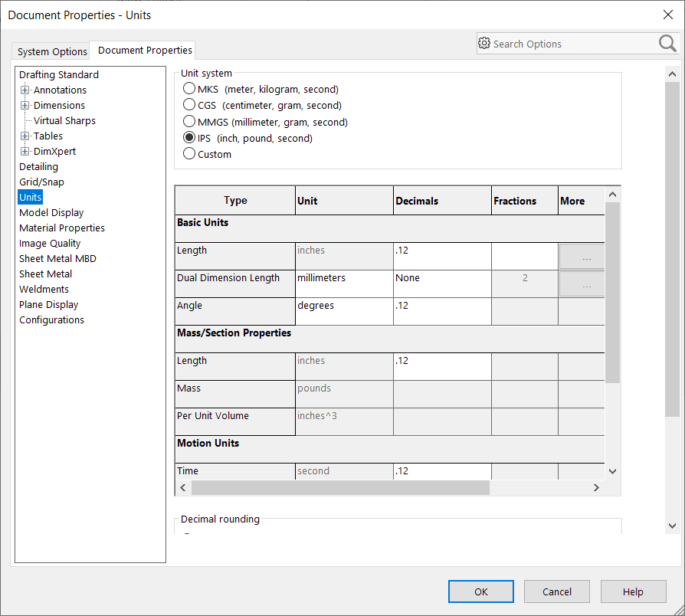Expand the Annotations tree node
This screenshot has width=685, height=616.
tap(25, 90)
